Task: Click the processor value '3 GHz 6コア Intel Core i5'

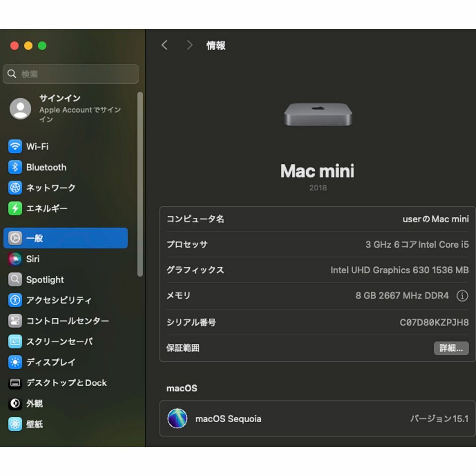Action: [x=417, y=244]
